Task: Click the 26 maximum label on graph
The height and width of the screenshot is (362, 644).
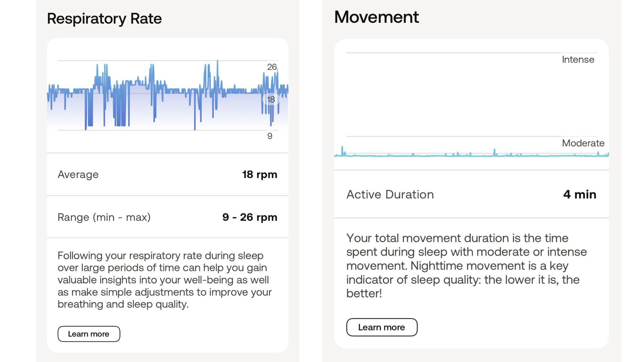Action: pyautogui.click(x=272, y=67)
